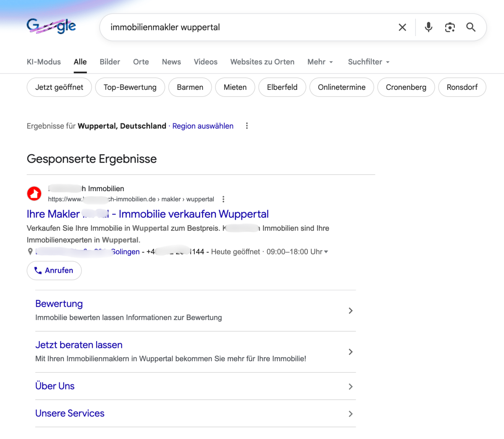Click the red house advertiser favicon
Screen dimensions: 504x439
coord(34,194)
